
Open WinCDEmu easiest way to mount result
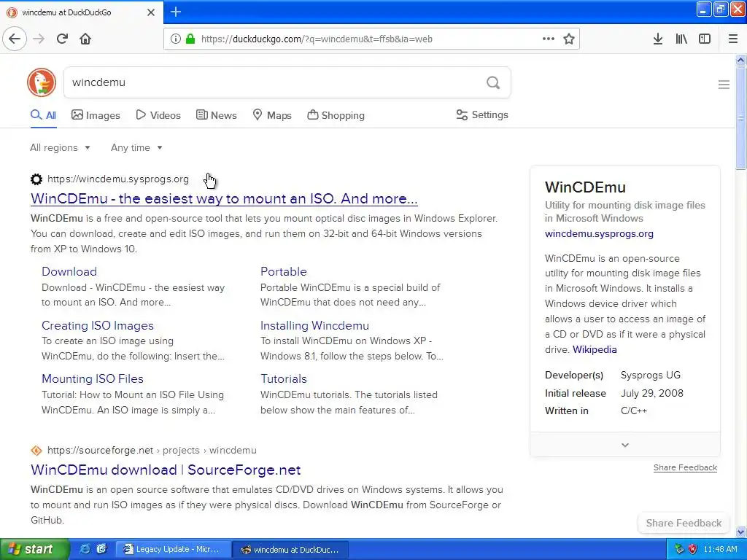pos(224,198)
